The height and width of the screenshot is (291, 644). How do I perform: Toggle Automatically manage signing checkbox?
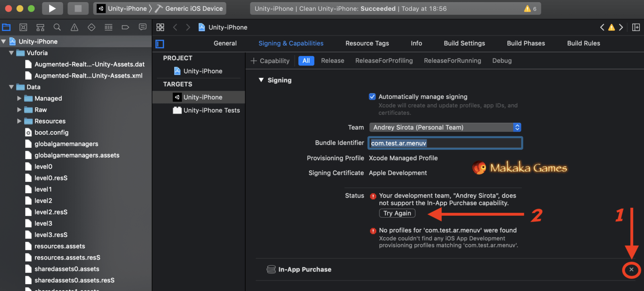tap(372, 97)
